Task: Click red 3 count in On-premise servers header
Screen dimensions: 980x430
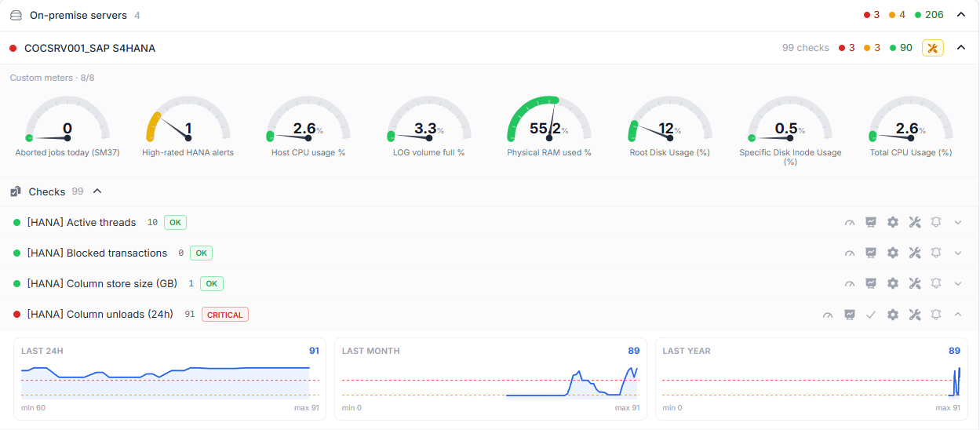Action: pos(872,15)
